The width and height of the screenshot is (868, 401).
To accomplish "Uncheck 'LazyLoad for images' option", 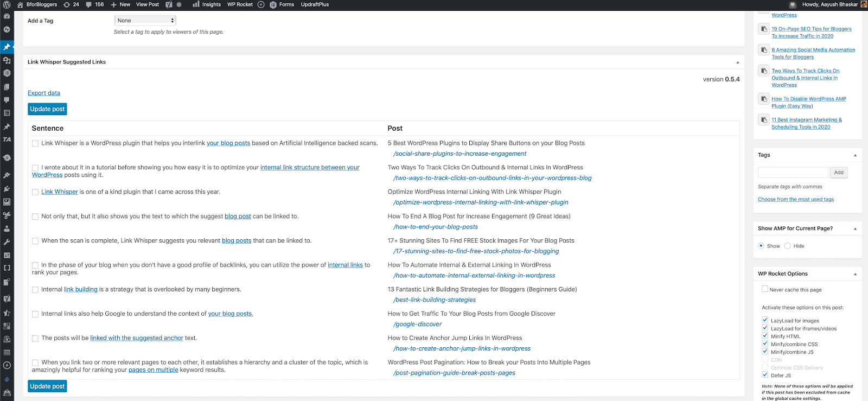I will pyautogui.click(x=765, y=320).
